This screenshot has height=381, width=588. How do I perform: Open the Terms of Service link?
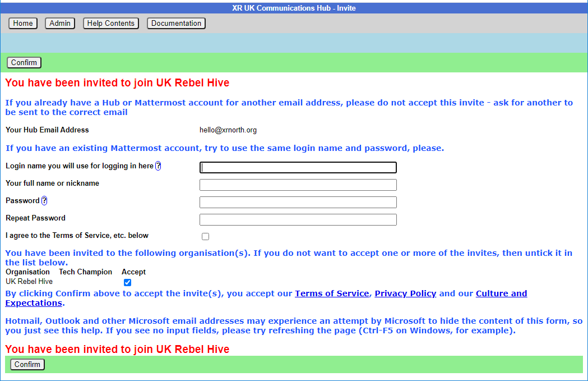pyautogui.click(x=332, y=293)
